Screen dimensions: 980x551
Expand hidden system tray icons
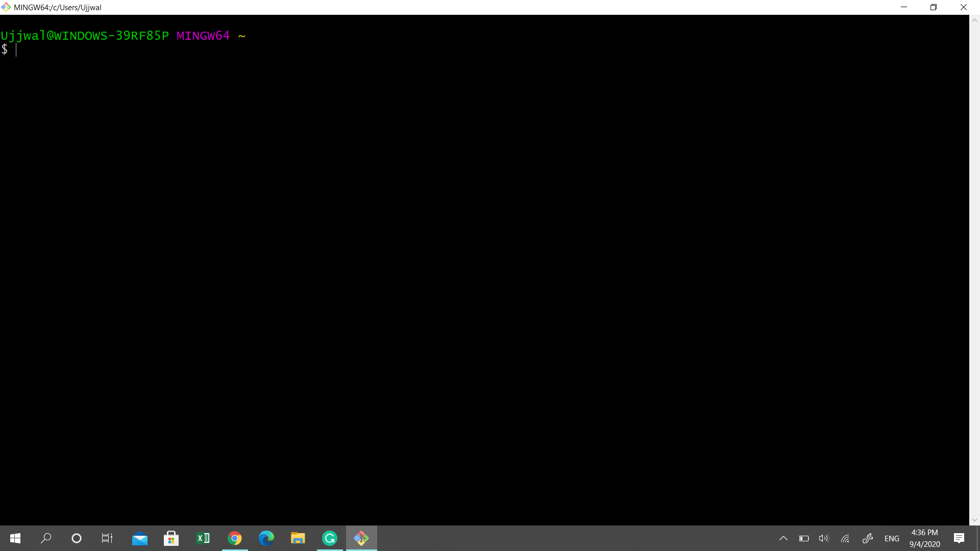click(x=783, y=538)
